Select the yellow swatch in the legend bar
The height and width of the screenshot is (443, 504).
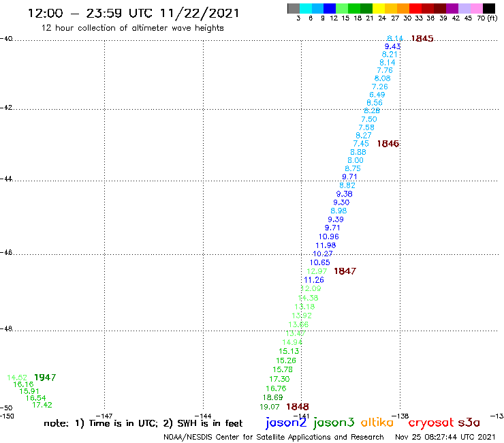[x=379, y=8]
